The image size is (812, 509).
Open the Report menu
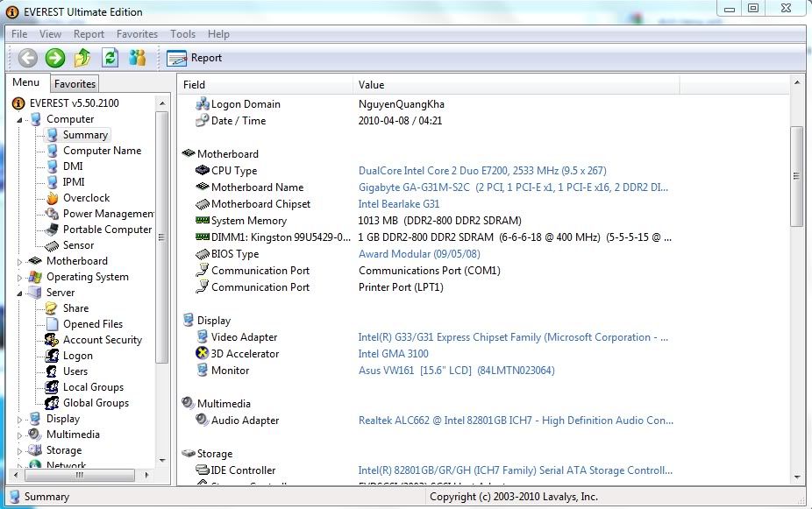[89, 34]
